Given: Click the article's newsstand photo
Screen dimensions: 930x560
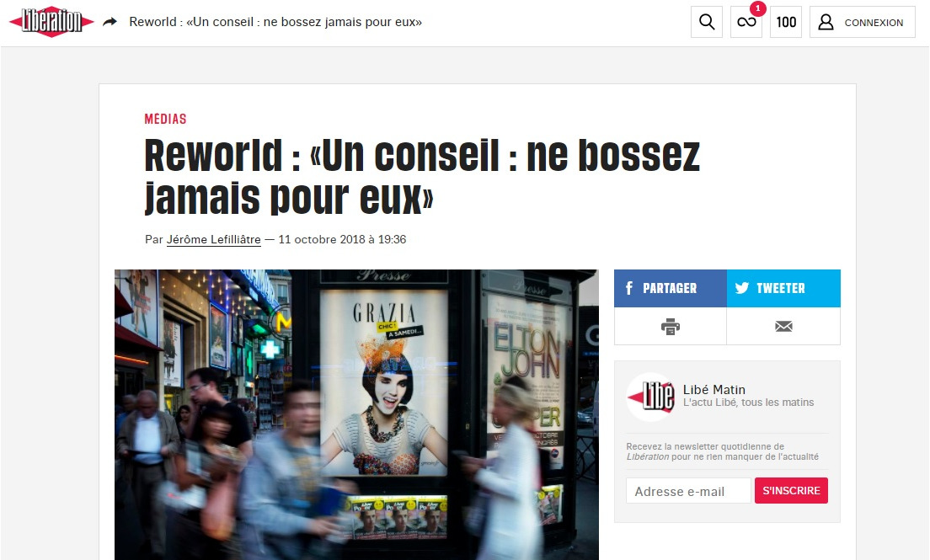Looking at the screenshot, I should pos(356,414).
